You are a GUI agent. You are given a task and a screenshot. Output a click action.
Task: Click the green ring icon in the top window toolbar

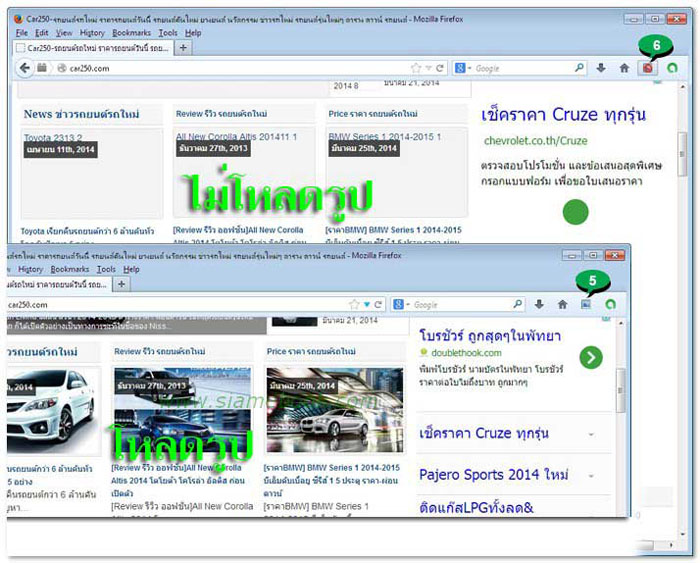click(672, 68)
